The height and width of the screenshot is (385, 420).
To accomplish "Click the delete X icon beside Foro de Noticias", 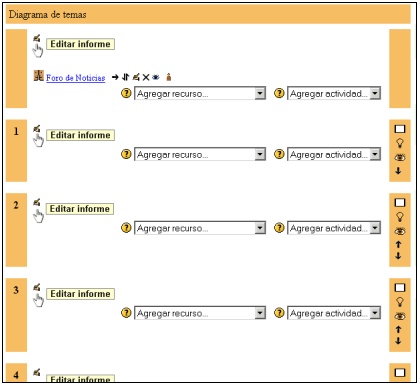I will [x=146, y=77].
